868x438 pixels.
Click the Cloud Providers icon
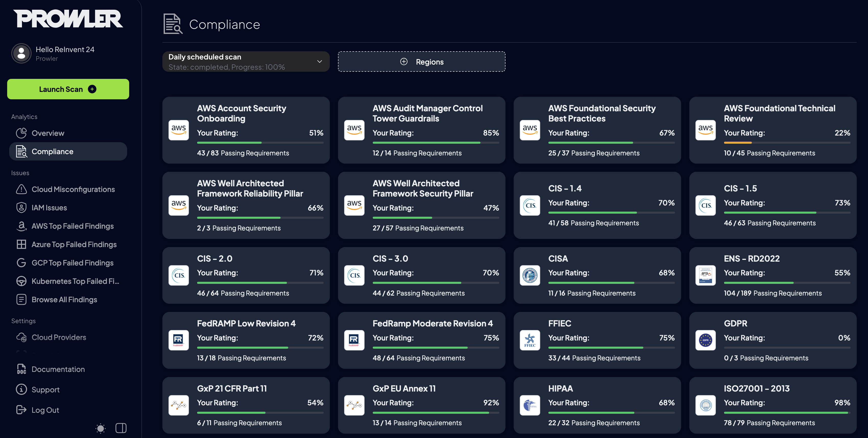click(21, 337)
